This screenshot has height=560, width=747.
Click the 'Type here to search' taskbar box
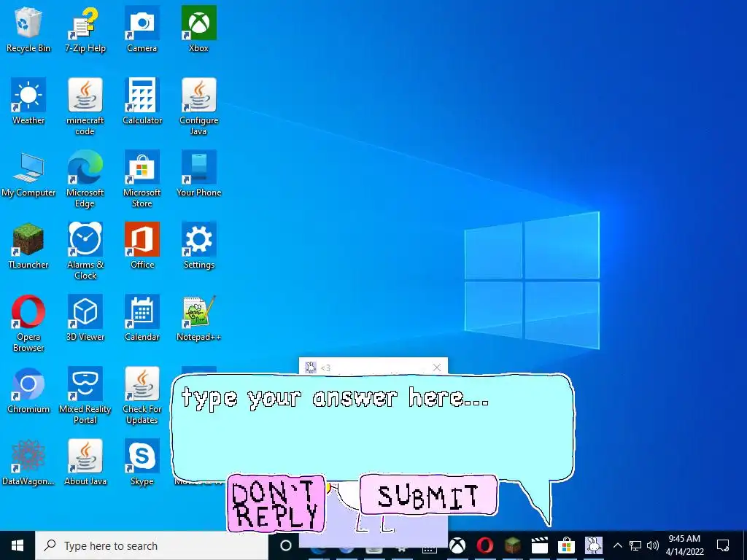click(152, 545)
